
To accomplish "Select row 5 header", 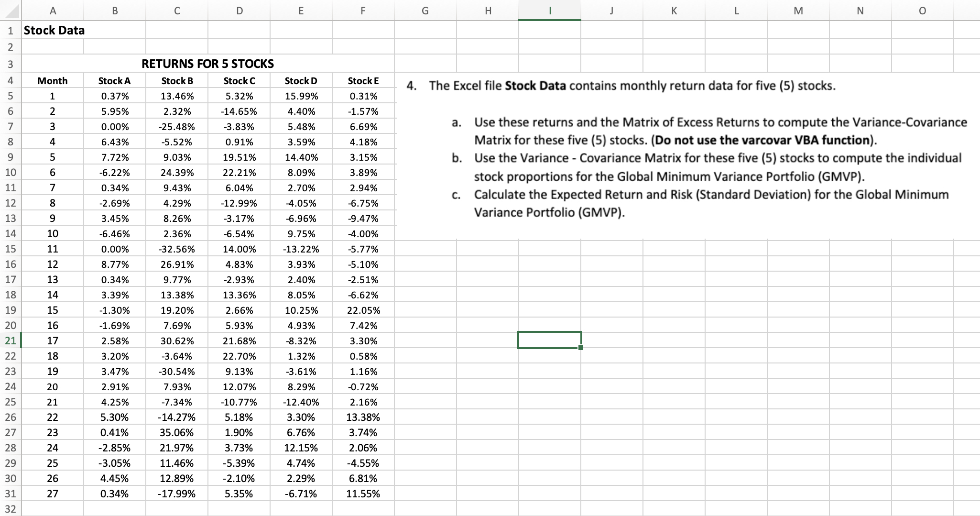I will coord(10,96).
